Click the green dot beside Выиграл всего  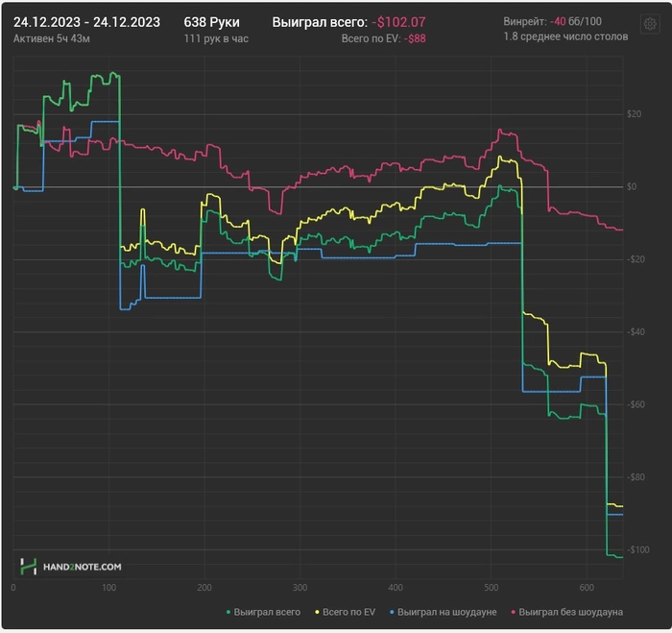pyautogui.click(x=228, y=611)
